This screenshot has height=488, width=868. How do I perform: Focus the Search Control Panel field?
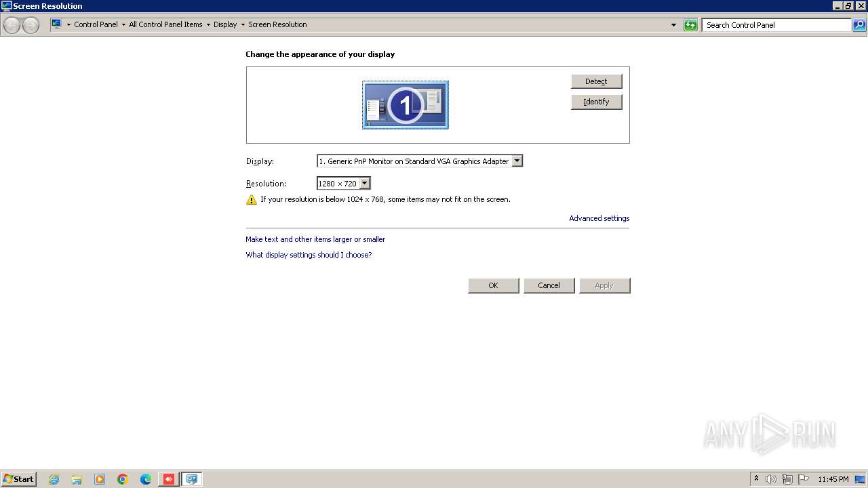[x=776, y=25]
